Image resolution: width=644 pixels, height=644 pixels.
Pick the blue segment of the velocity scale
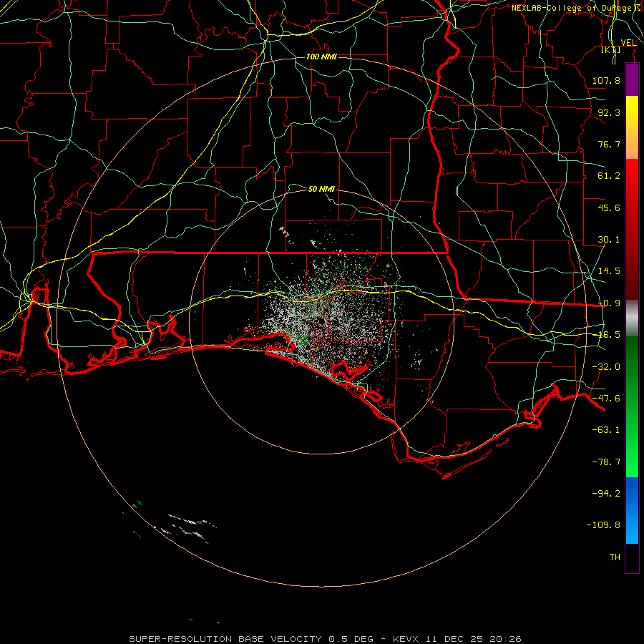(632, 510)
